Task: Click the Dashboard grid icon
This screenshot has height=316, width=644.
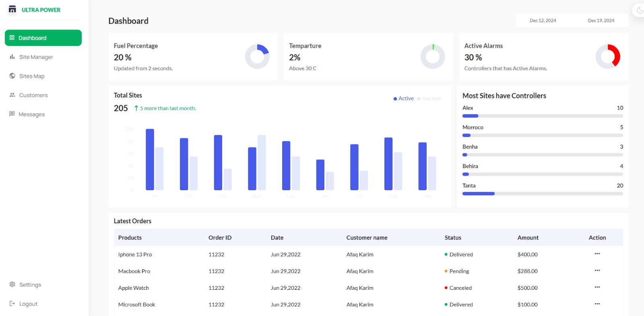Action: point(12,38)
